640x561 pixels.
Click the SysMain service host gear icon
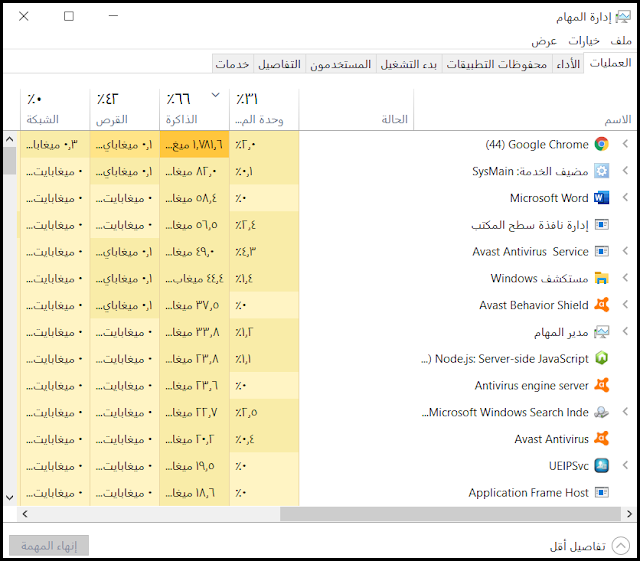coord(601,171)
